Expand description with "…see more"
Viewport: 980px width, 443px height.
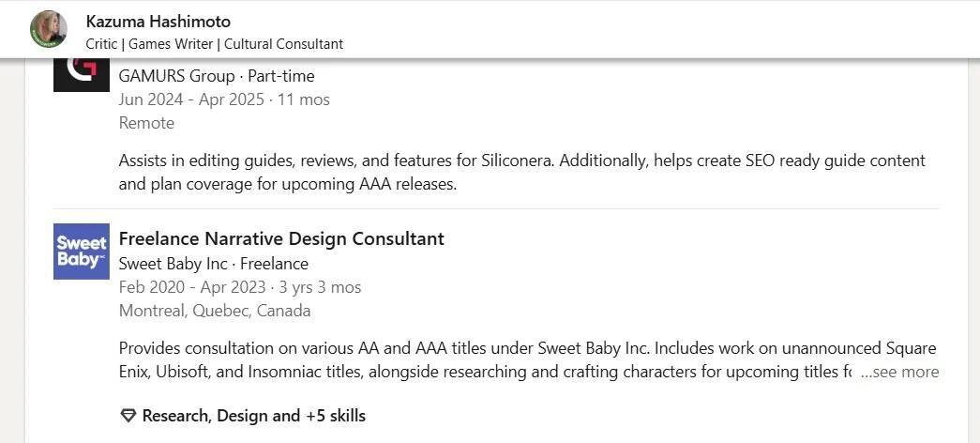tap(898, 372)
